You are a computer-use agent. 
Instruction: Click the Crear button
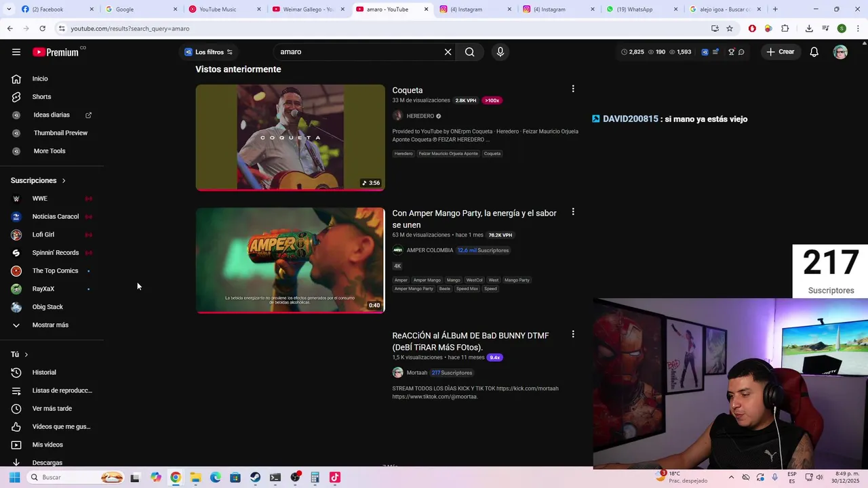tap(781, 52)
